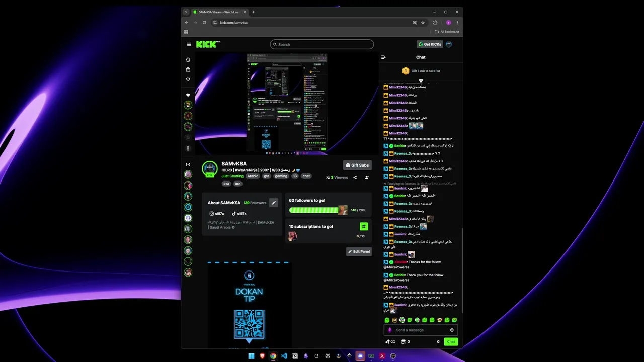Reload the browser page
The width and height of the screenshot is (644, 362).
pyautogui.click(x=204, y=22)
